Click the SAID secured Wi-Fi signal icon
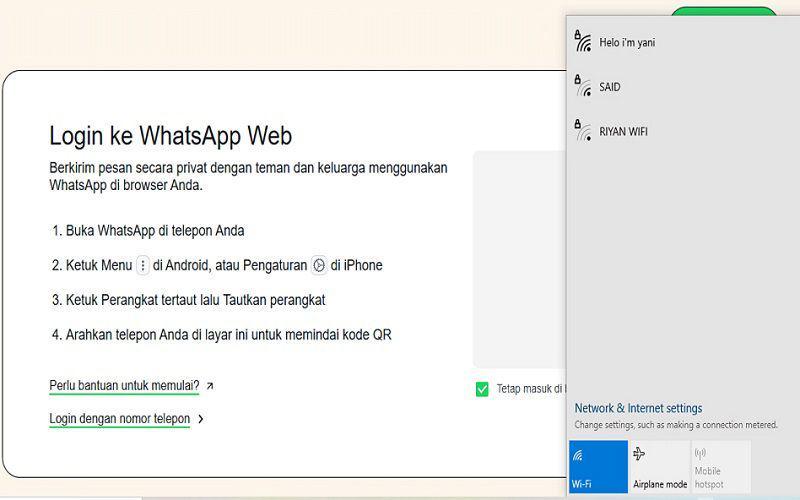Image resolution: width=800 pixels, height=500 pixels. (x=583, y=86)
